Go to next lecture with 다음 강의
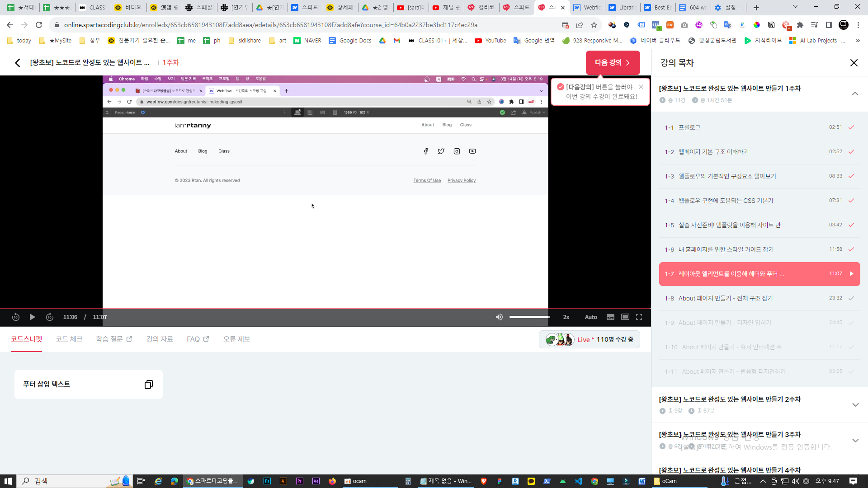 coord(613,63)
